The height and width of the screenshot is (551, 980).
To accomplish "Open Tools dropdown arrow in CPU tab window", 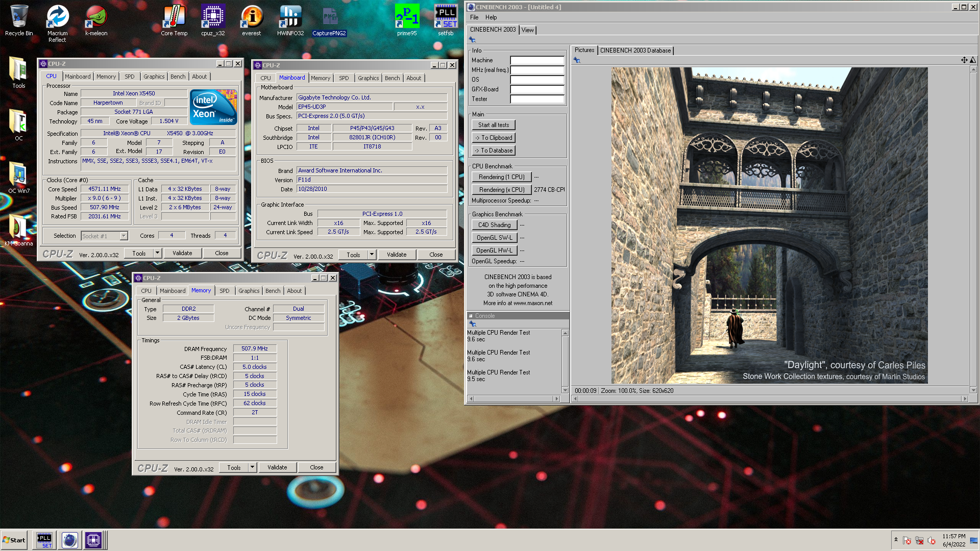I will [x=158, y=253].
